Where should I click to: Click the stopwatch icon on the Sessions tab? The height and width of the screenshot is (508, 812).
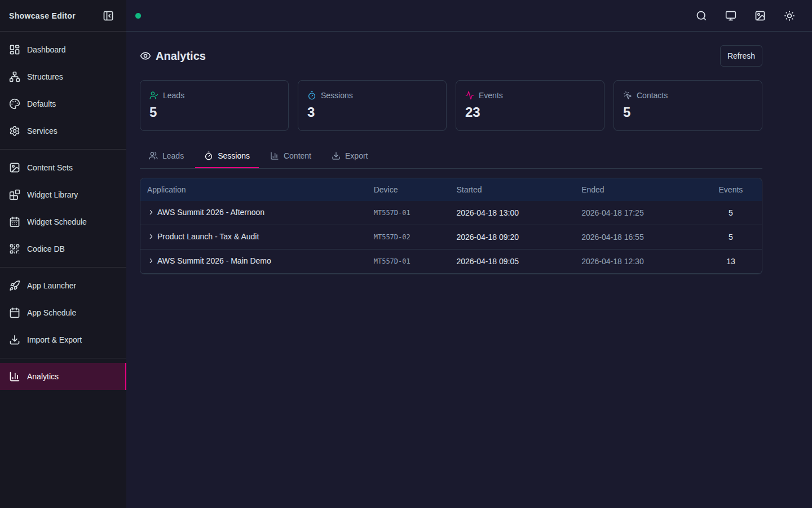(209, 156)
